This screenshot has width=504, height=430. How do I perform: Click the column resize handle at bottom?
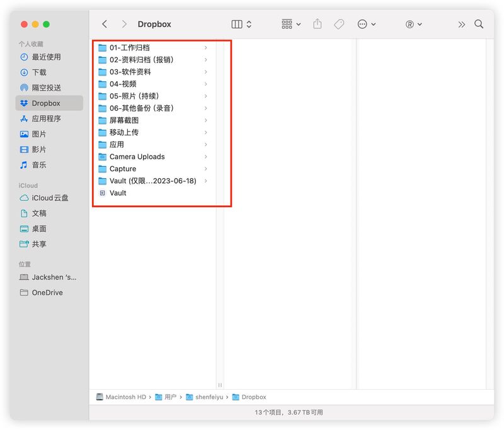[x=220, y=385]
